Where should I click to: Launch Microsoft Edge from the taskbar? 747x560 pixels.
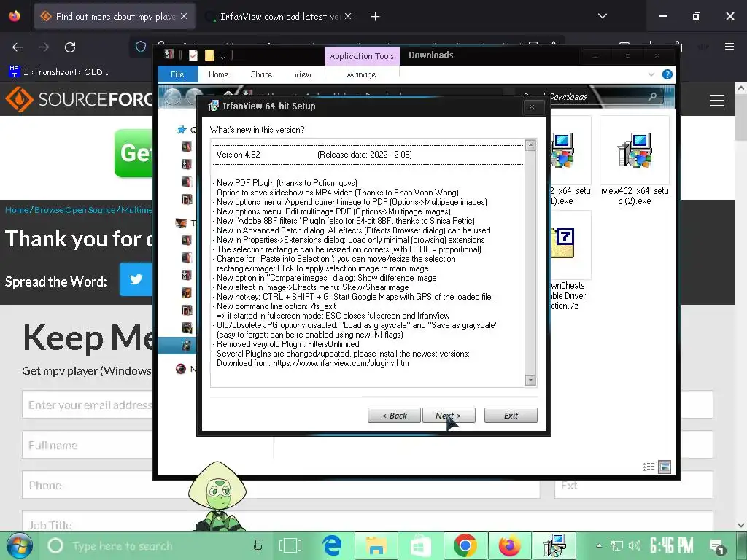[332, 545]
